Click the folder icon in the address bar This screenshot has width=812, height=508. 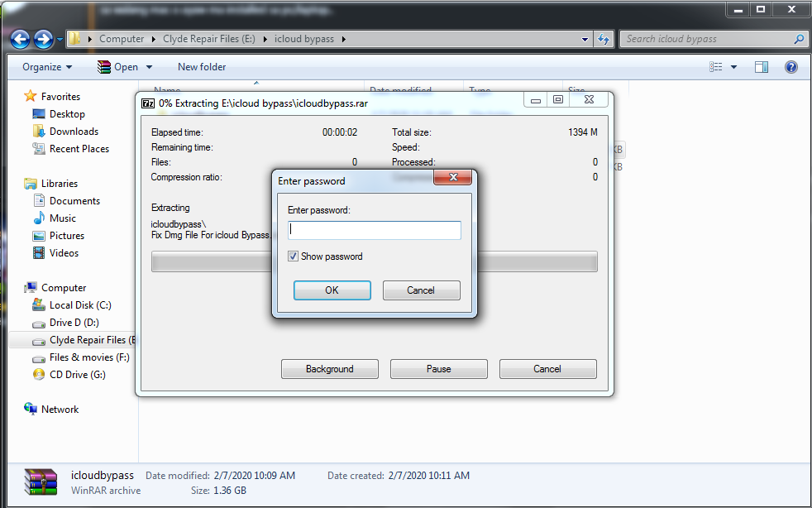75,39
